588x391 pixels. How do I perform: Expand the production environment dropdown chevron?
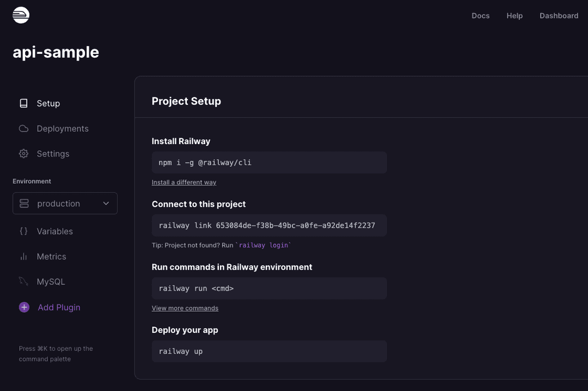106,203
